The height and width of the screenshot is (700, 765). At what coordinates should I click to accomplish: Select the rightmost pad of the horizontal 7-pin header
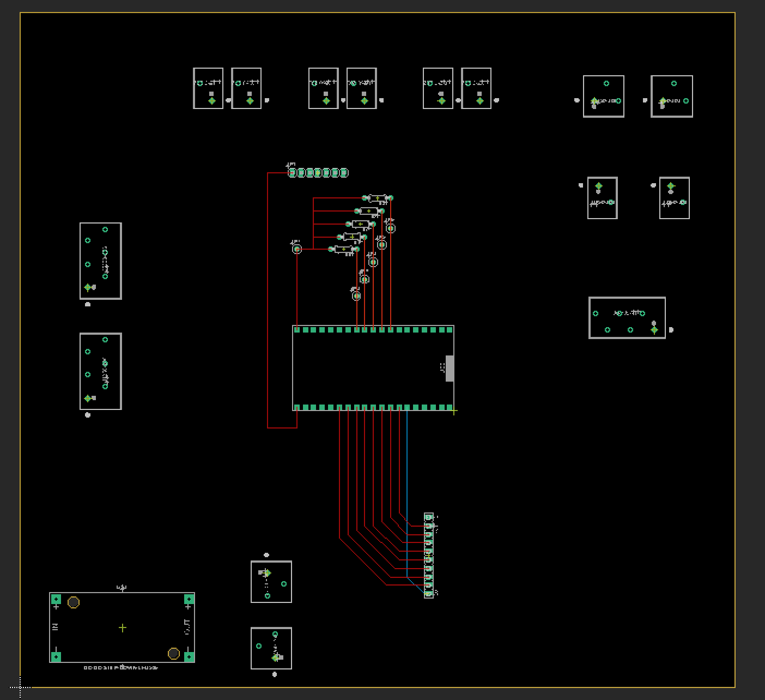tap(344, 173)
